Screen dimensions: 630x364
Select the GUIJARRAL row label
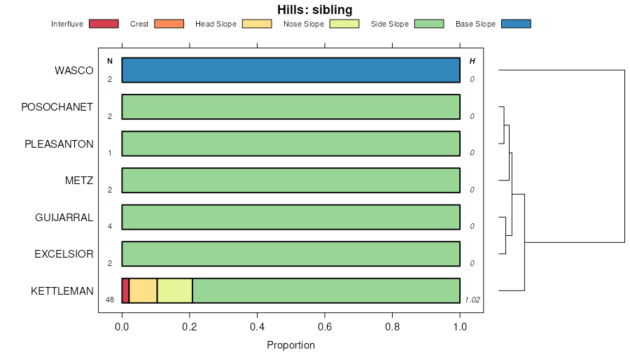coord(64,217)
